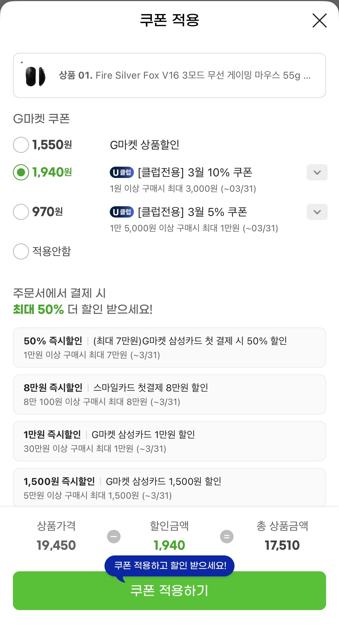Click the minus icon before 할인금액
Screen dimensions: 339x644
click(x=114, y=537)
